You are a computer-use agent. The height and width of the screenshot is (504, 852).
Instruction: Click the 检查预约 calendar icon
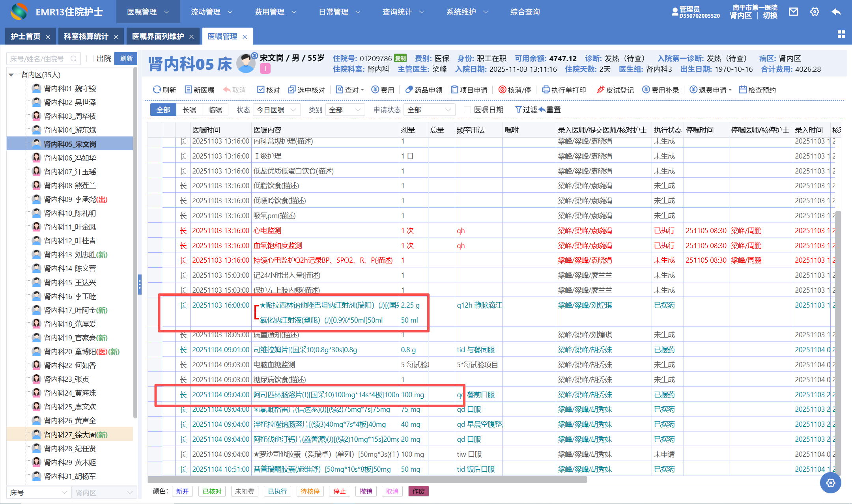[x=743, y=90]
